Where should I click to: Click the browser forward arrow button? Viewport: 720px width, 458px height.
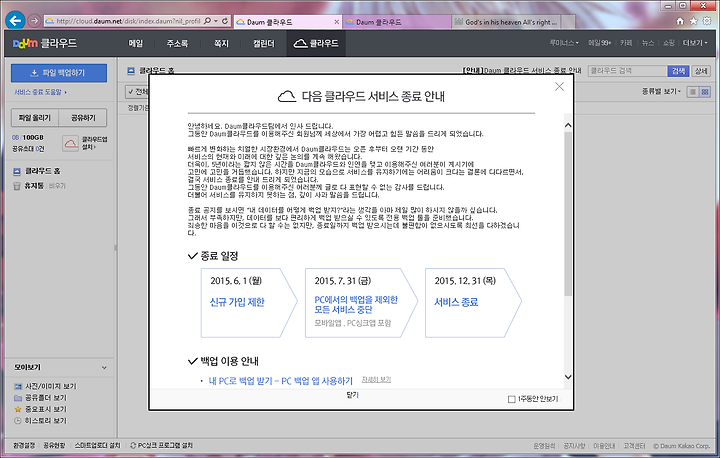point(34,21)
